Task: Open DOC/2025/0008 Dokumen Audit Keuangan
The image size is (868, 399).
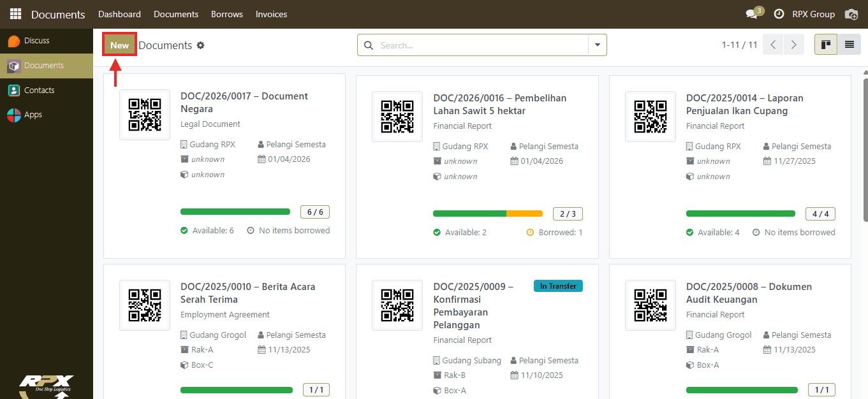Action: (749, 293)
